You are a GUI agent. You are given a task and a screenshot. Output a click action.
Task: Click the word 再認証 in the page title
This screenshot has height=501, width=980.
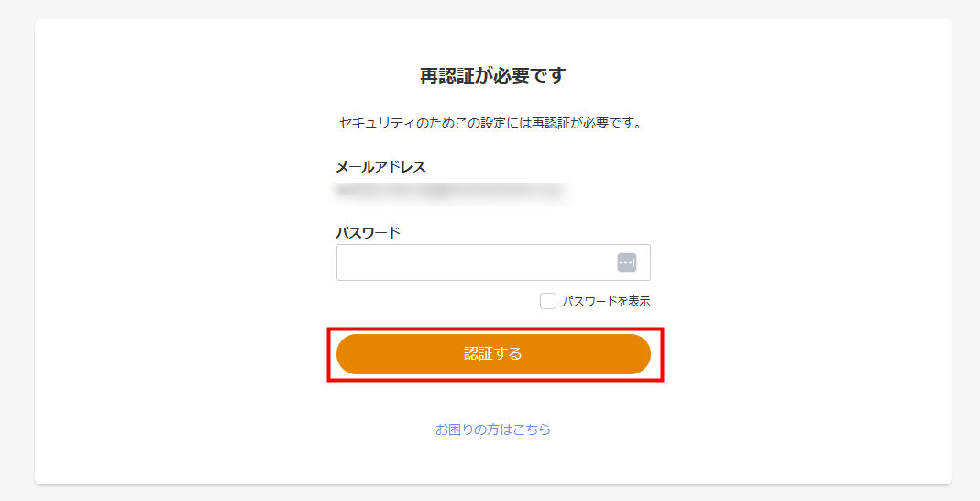click(x=444, y=75)
